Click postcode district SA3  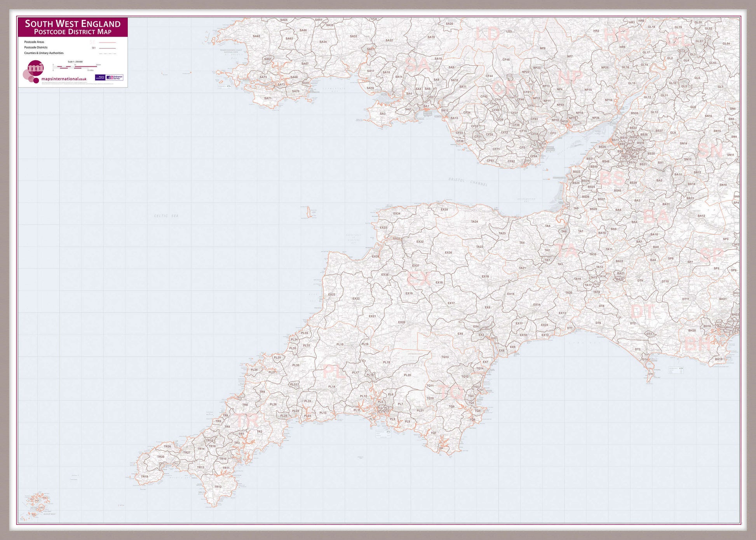(383, 114)
